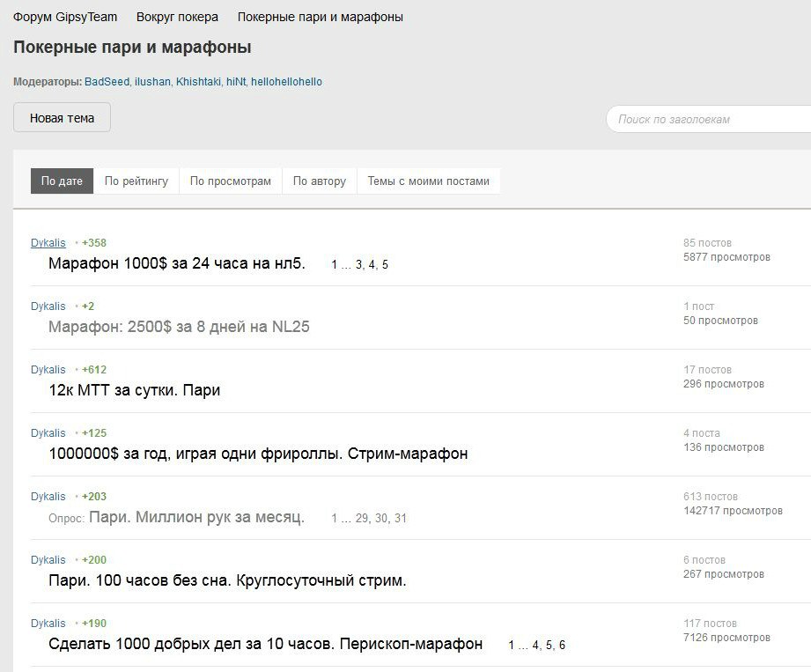Open moderator BadSeed's profile
811x672 pixels.
(x=107, y=82)
